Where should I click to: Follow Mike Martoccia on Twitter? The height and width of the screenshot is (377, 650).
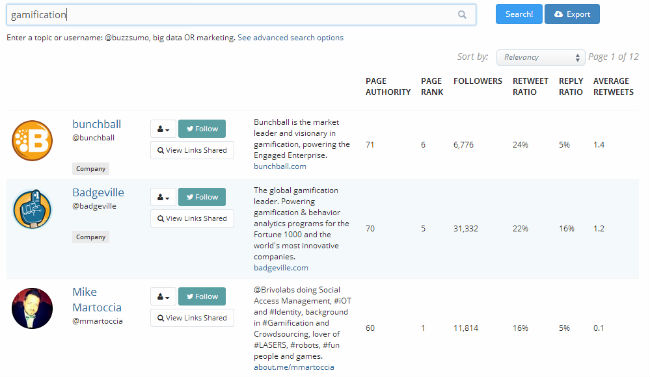point(202,297)
